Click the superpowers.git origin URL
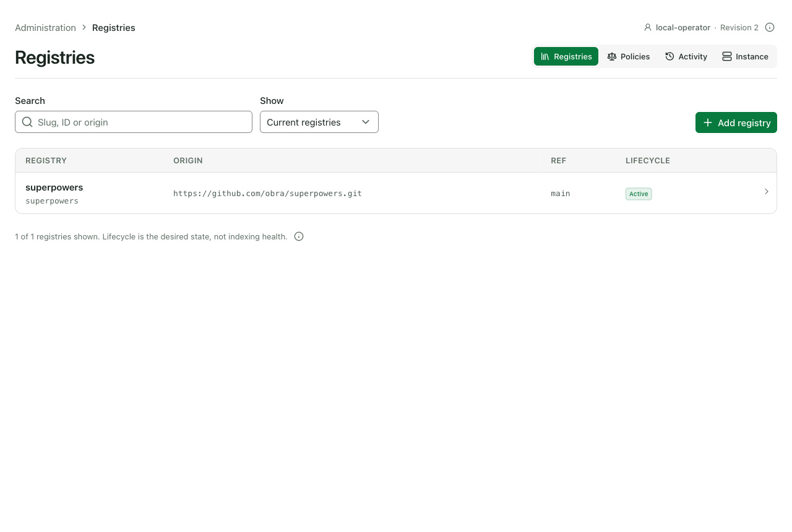The width and height of the screenshot is (792, 532). [x=267, y=194]
